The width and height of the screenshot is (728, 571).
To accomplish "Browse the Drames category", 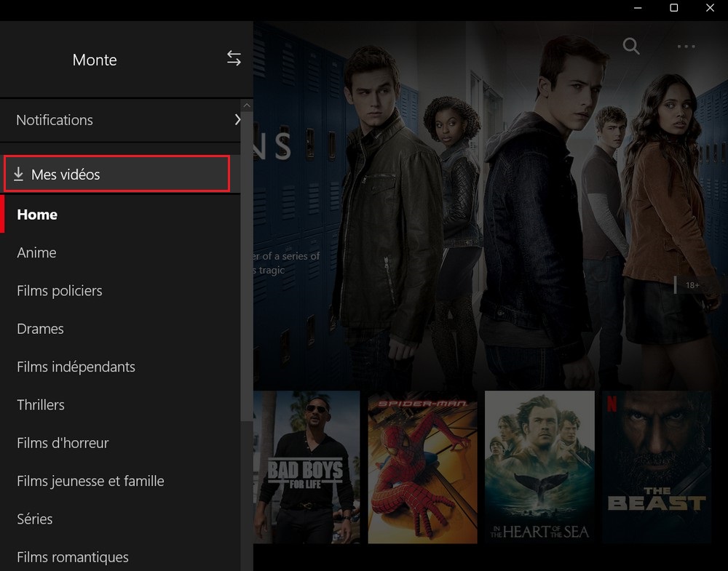I will coord(40,329).
